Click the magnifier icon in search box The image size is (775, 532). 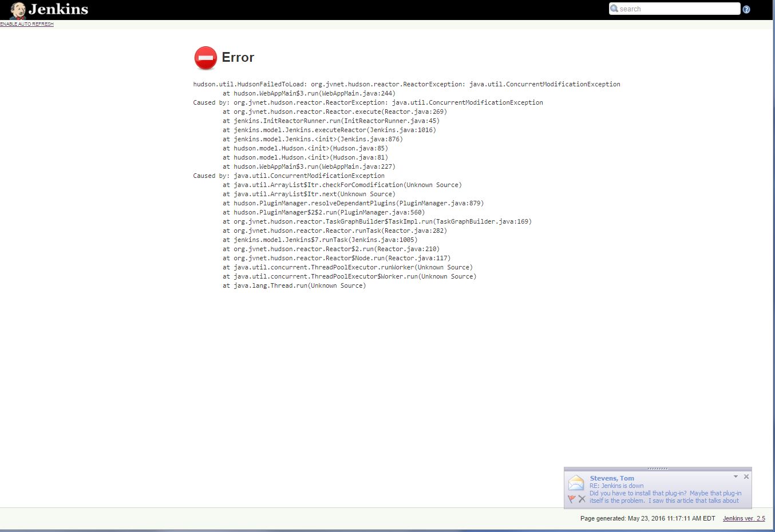[614, 9]
